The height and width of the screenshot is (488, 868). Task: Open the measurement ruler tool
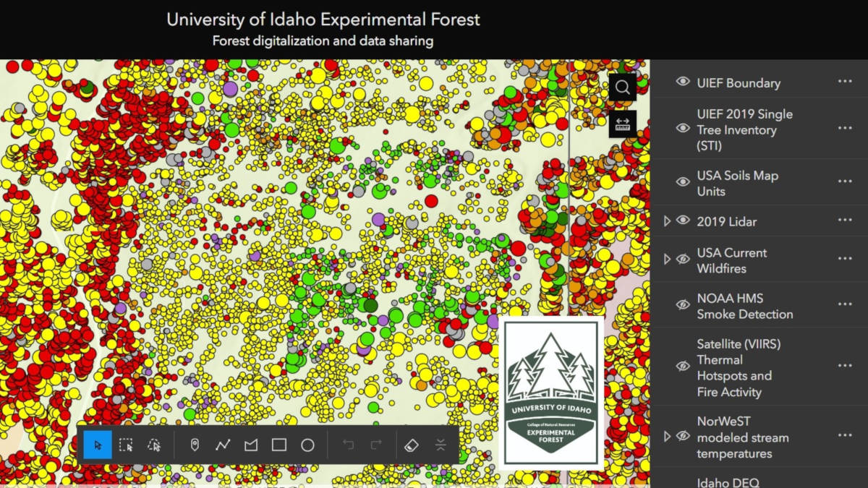point(623,124)
